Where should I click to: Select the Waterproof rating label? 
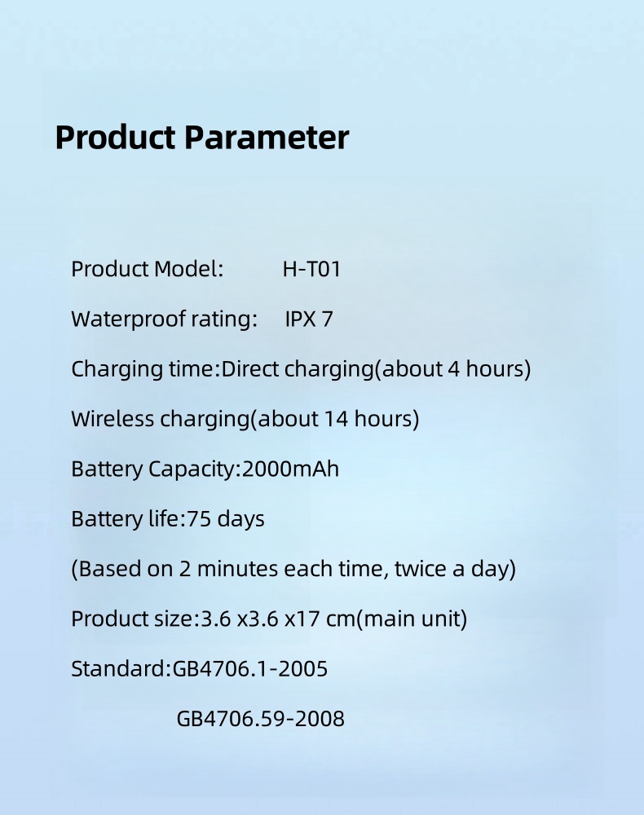pyautogui.click(x=164, y=319)
